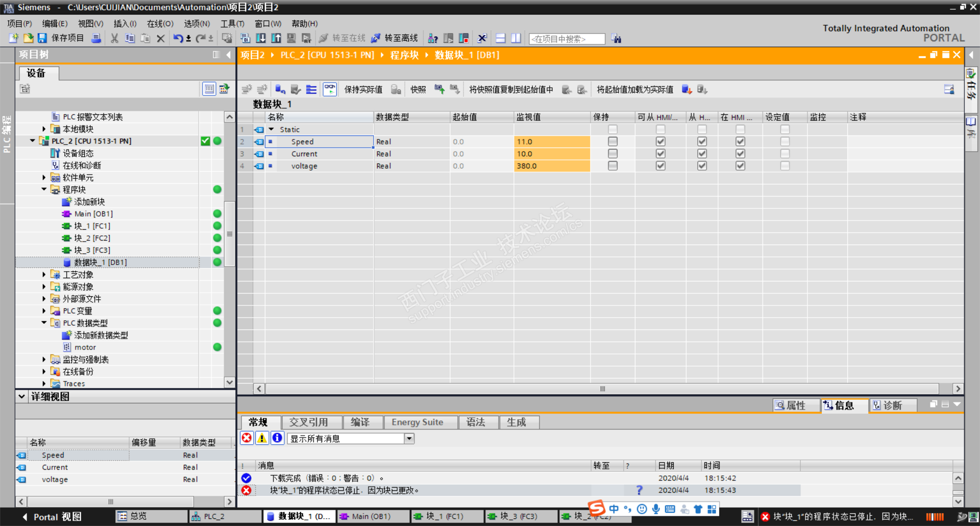Expand the 软件单元 node
Viewport: 980px width, 526px height.
44,178
